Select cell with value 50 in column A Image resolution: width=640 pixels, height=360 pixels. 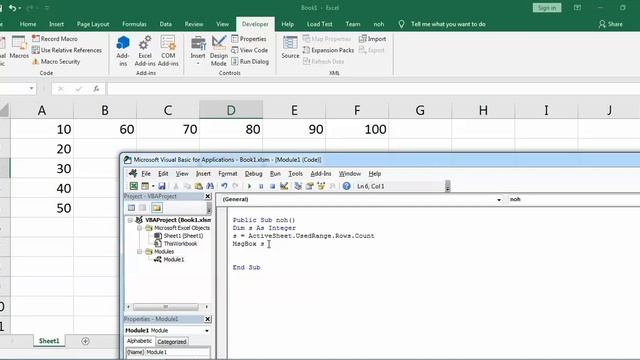pyautogui.click(x=42, y=208)
